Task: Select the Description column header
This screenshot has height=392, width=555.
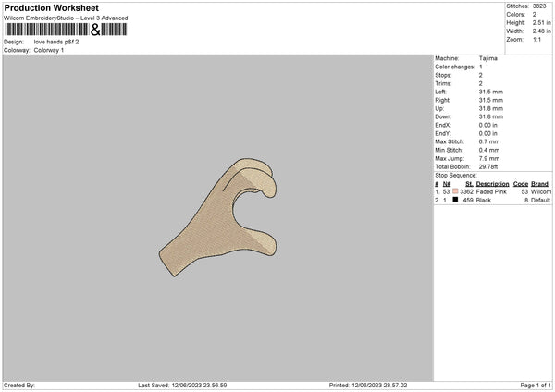Action: pos(492,184)
